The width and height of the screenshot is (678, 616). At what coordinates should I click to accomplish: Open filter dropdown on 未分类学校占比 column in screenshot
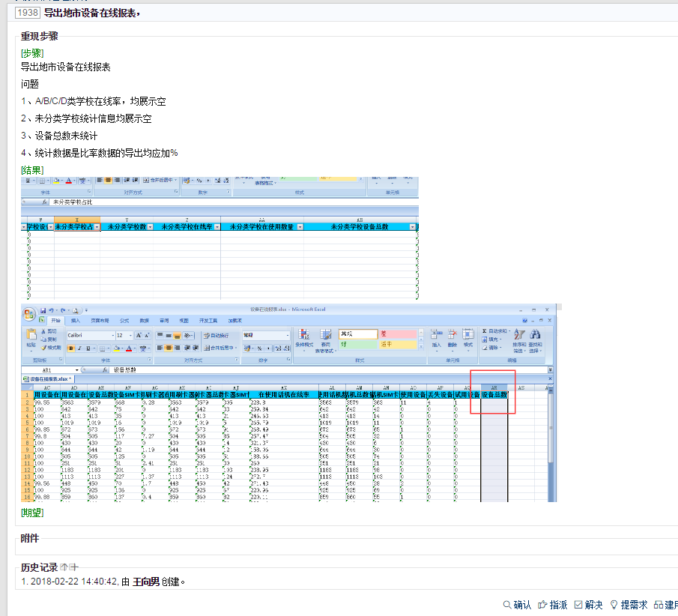tap(97, 227)
